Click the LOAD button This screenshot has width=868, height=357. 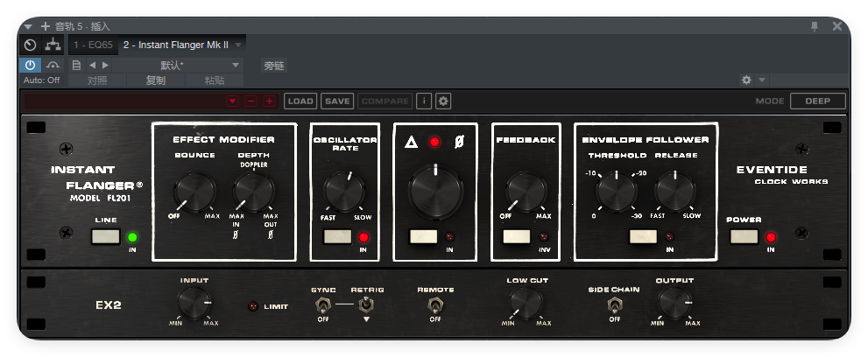300,101
